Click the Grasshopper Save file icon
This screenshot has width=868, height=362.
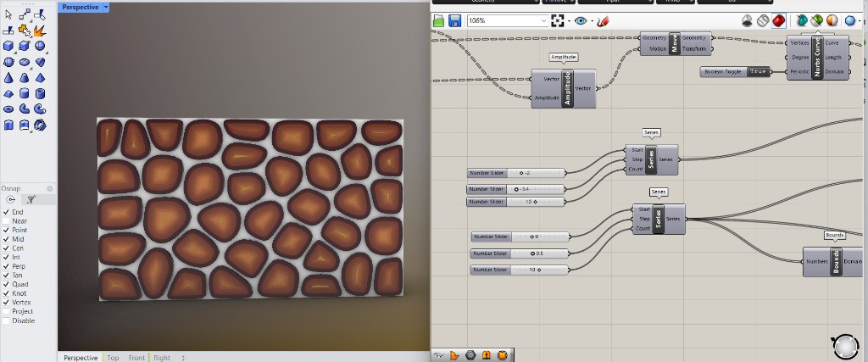(454, 21)
